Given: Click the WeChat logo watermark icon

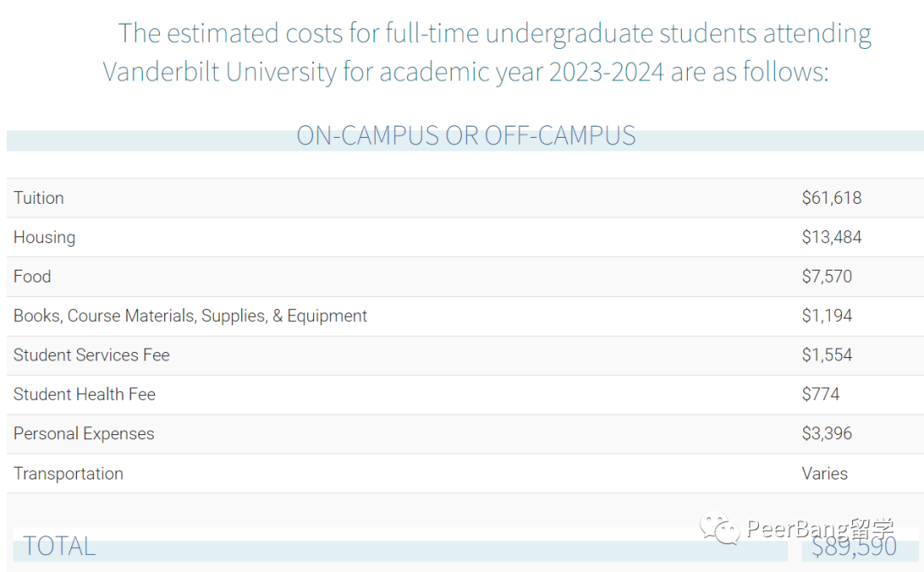Looking at the screenshot, I should click(x=719, y=527).
